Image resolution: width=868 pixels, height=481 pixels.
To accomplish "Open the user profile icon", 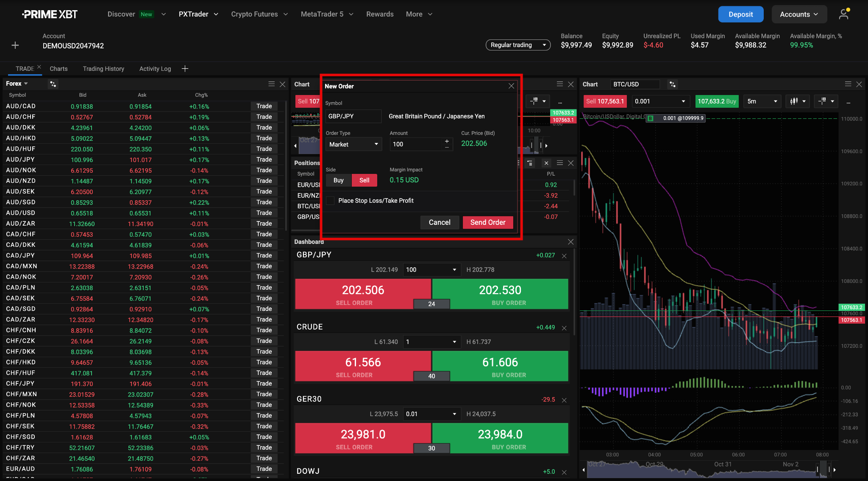I will (x=843, y=14).
